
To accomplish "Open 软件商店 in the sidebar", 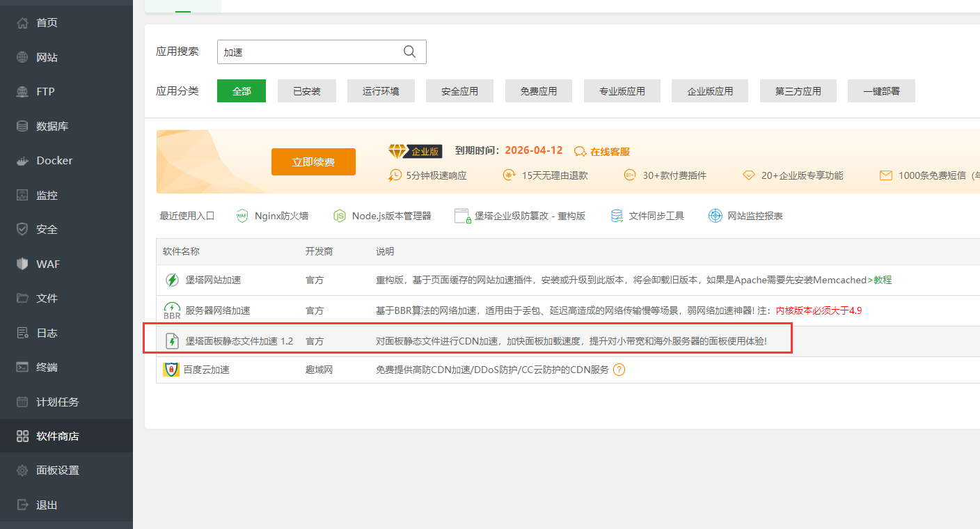I will 66,436.
